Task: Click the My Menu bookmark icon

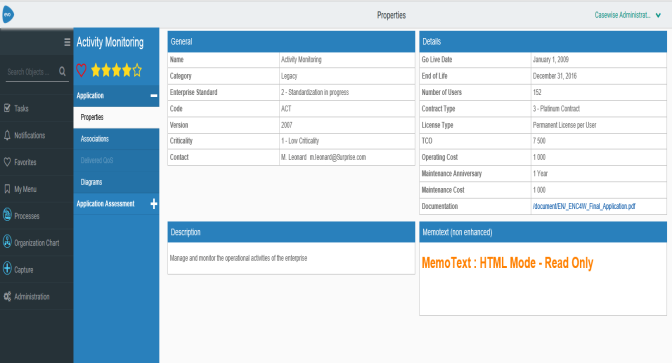Action: pos(7,189)
